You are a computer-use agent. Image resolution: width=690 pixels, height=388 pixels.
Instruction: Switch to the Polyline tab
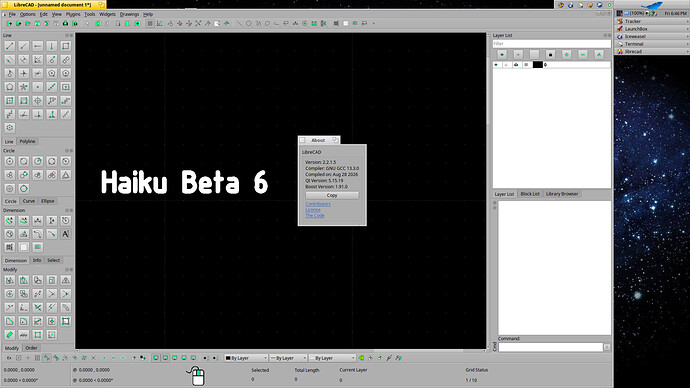tap(27, 141)
